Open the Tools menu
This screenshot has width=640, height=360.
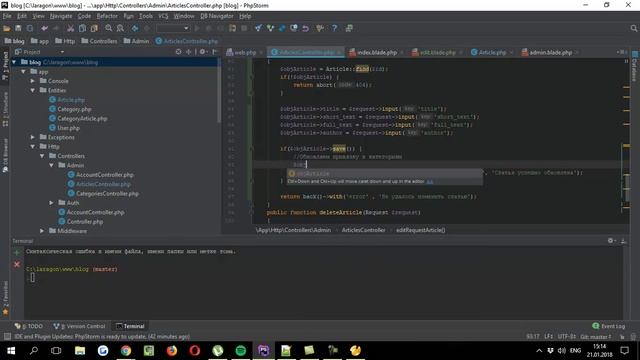[146, 16]
